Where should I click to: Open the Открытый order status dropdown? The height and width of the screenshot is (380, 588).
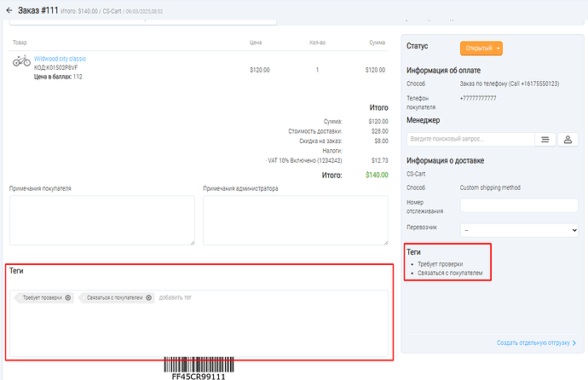(481, 49)
